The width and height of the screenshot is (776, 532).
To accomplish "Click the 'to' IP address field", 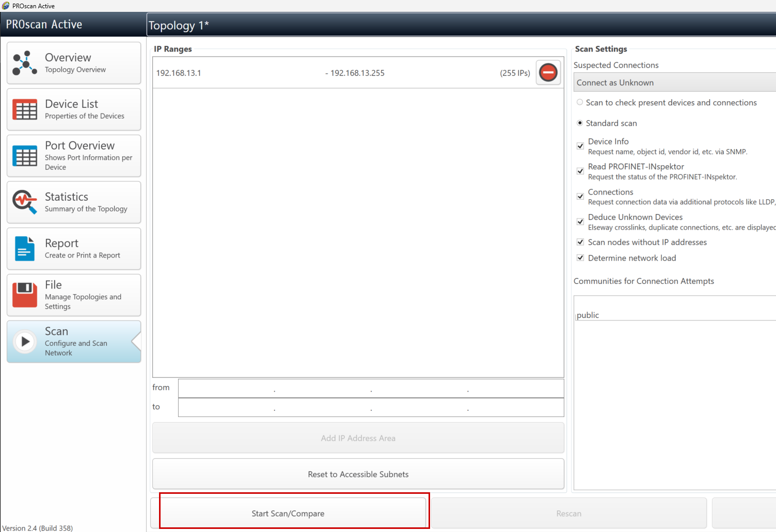I will 371,407.
